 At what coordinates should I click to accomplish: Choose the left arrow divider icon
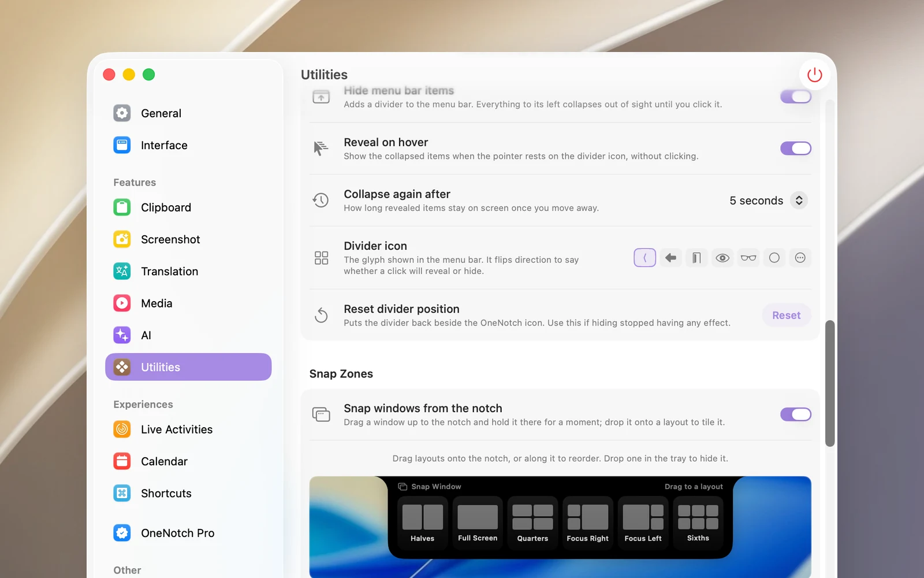pyautogui.click(x=670, y=258)
